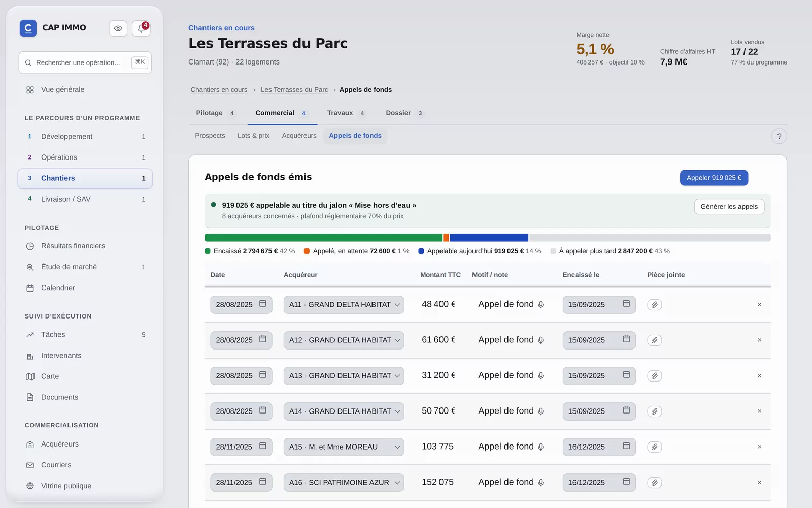Screen dimensions: 812x508
Task: Click the green Encaissé segment of the progress bar
Action: pyautogui.click(x=323, y=238)
